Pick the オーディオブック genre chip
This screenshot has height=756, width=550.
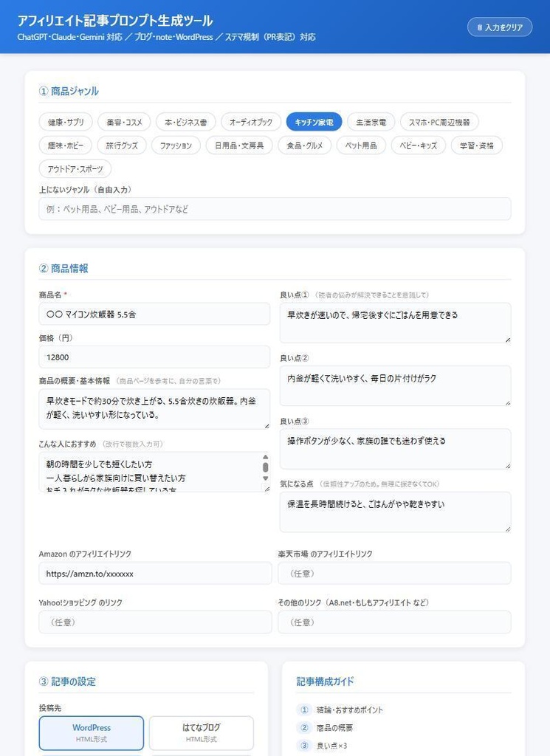tap(251, 122)
